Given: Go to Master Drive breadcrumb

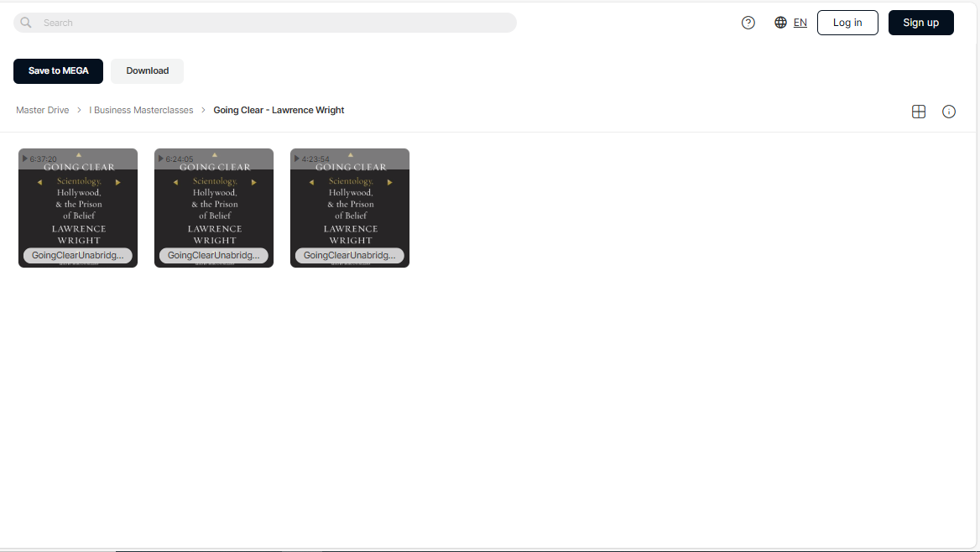Looking at the screenshot, I should (43, 110).
